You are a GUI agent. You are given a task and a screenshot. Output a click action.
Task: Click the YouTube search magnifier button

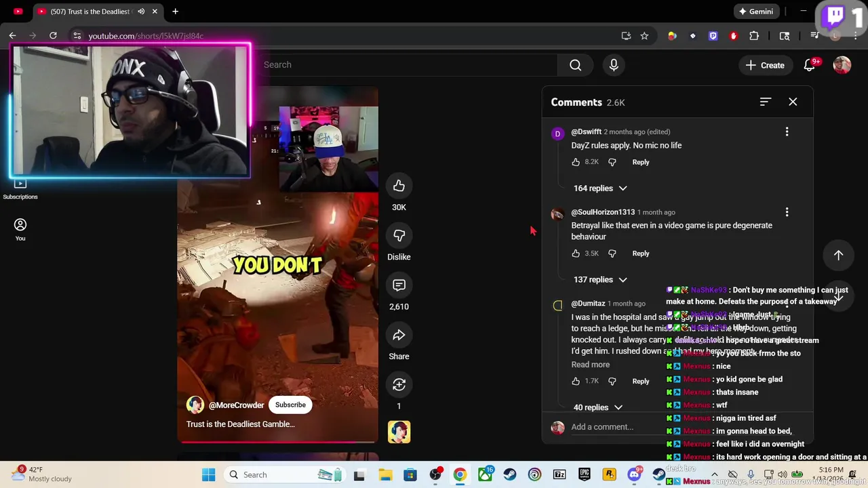click(575, 65)
